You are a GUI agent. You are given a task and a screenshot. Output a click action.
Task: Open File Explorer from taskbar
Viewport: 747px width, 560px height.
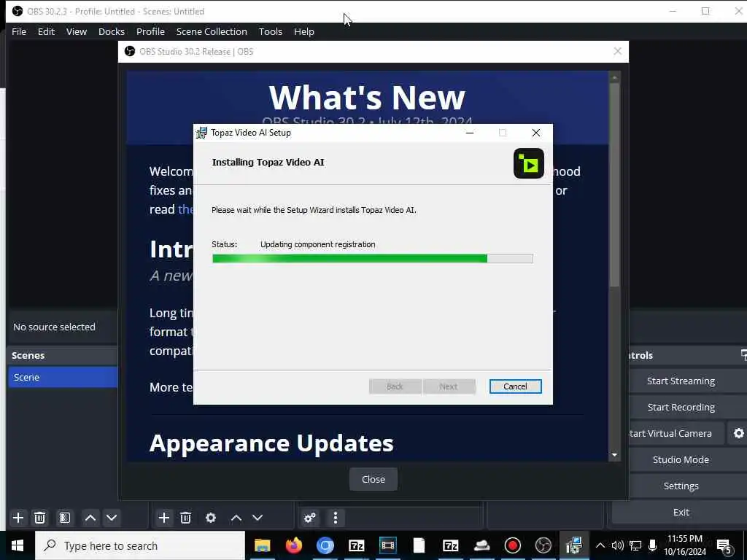click(262, 545)
